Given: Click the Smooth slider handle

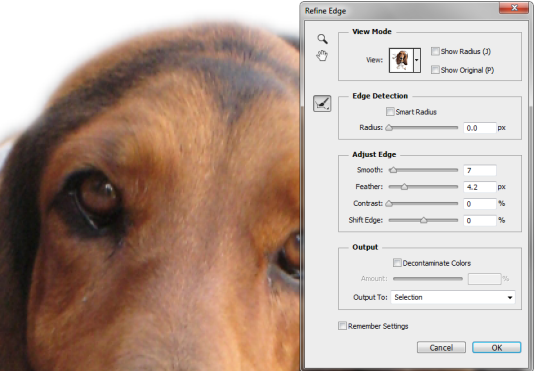Looking at the screenshot, I should coord(393,170).
